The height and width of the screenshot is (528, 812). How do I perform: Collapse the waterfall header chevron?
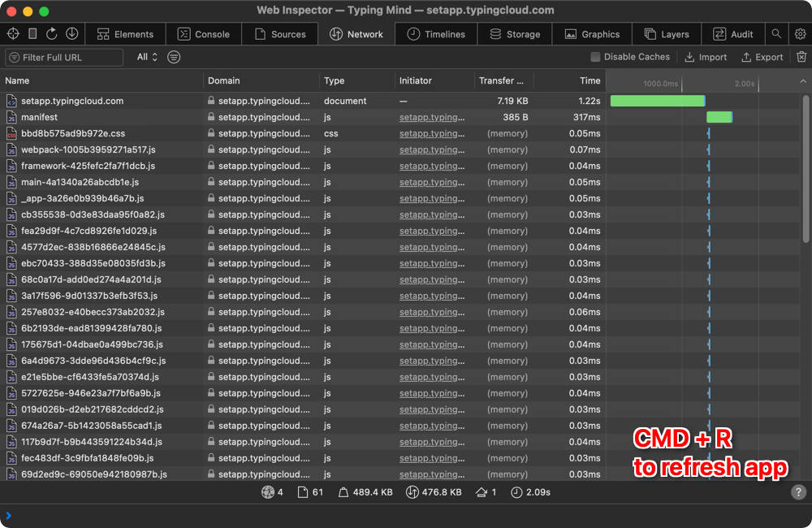coord(803,81)
